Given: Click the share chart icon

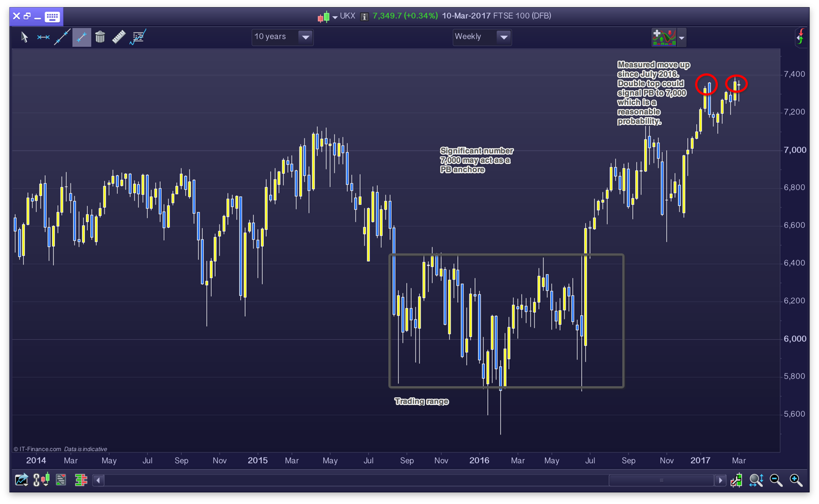Looking at the screenshot, I should [21, 480].
